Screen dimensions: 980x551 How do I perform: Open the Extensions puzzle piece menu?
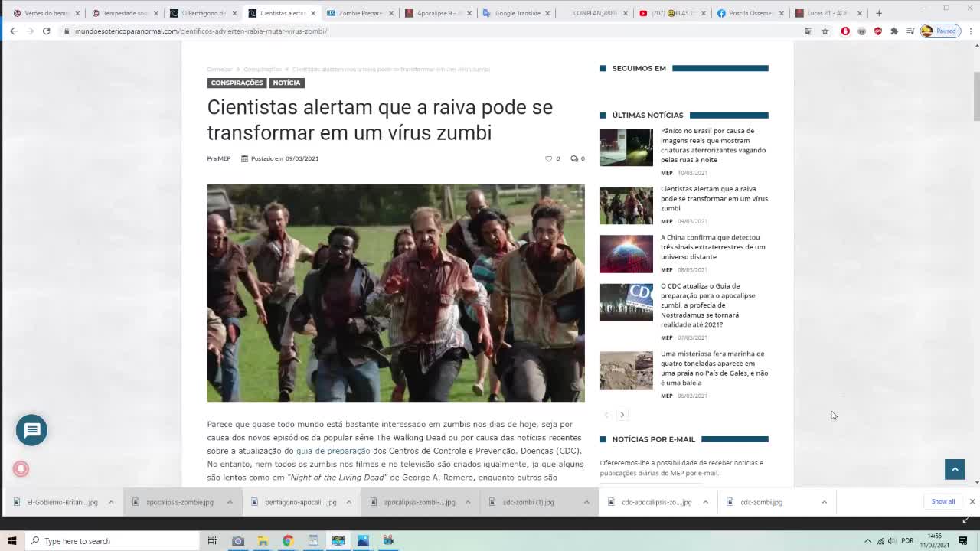[x=893, y=31]
